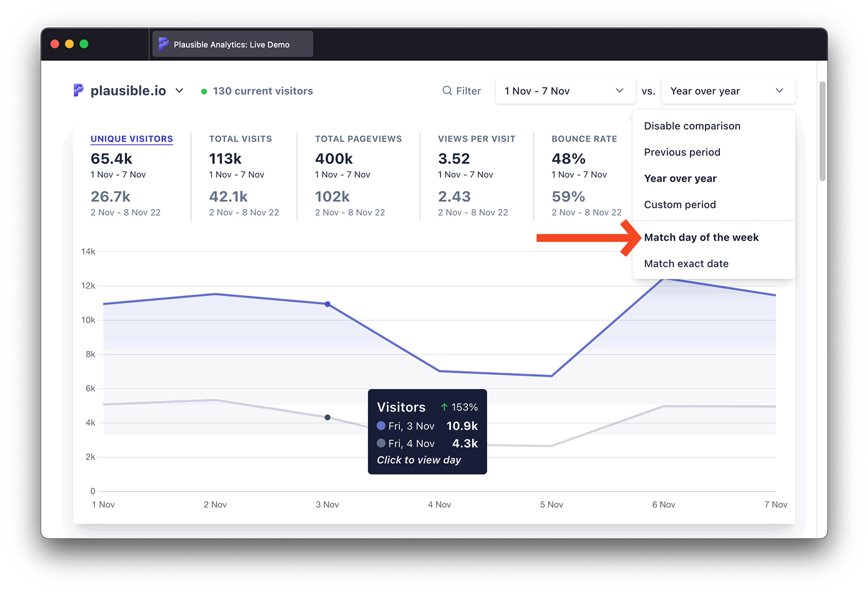
Task: Enable Match day of the week
Action: click(x=701, y=237)
